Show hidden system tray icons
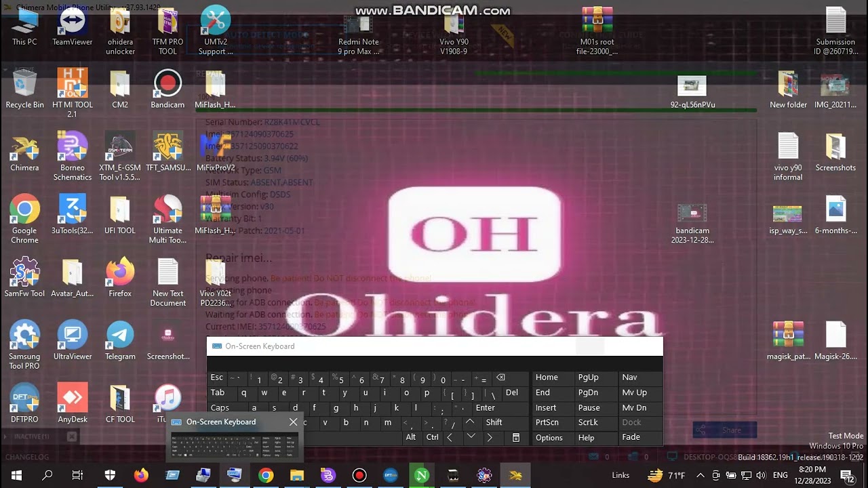Screen dimensions: 868x488 [701, 475]
